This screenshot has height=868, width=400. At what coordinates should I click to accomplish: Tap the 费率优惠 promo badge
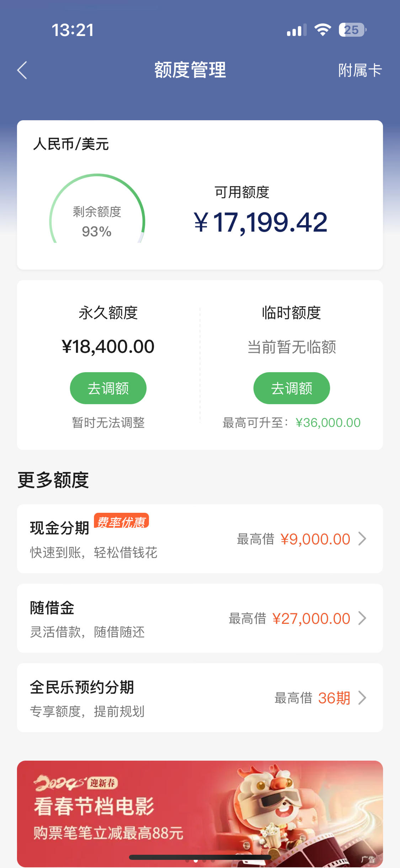121,521
